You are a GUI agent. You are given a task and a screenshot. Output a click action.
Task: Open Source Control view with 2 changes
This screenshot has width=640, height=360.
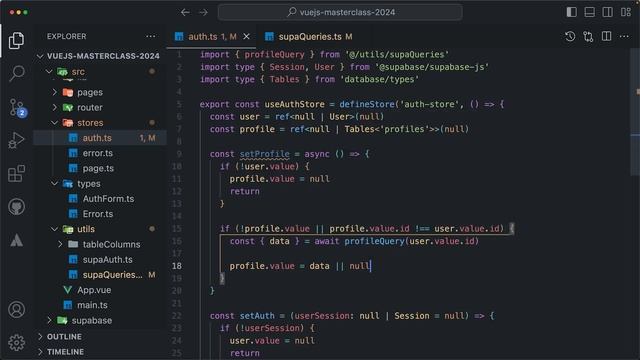[x=17, y=108]
